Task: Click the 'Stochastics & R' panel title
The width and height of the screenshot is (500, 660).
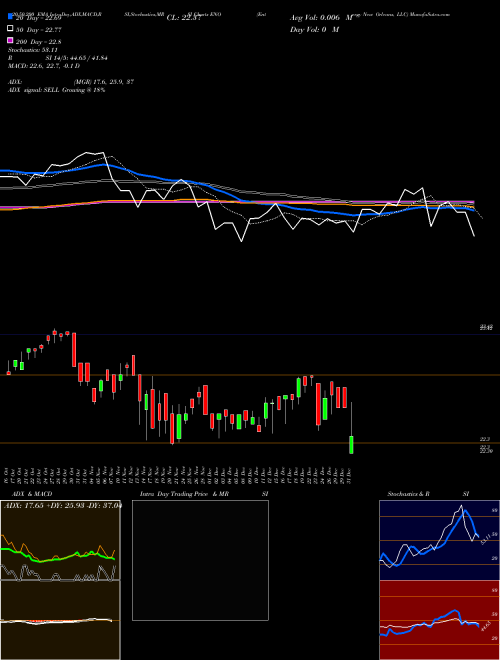Action: 408,494
